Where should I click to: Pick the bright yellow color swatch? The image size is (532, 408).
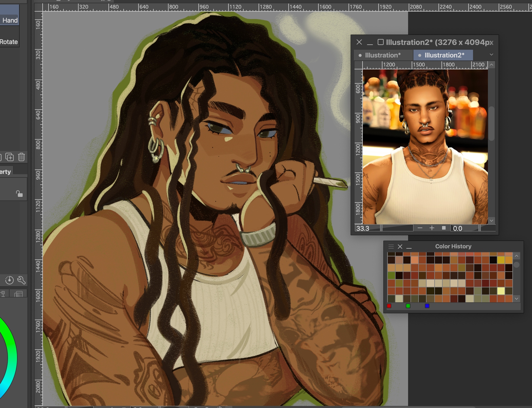pyautogui.click(x=501, y=291)
